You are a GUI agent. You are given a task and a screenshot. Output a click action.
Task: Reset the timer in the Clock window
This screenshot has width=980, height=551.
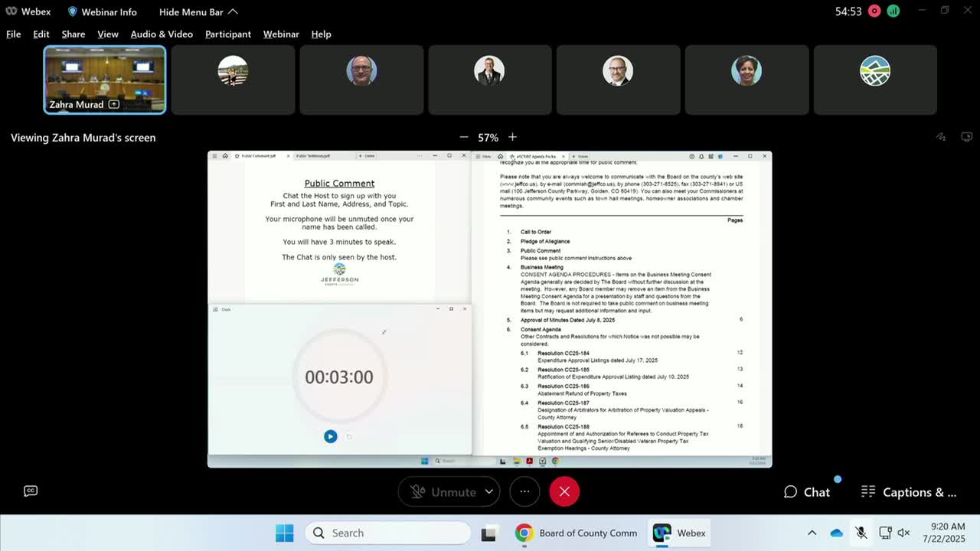click(x=349, y=436)
